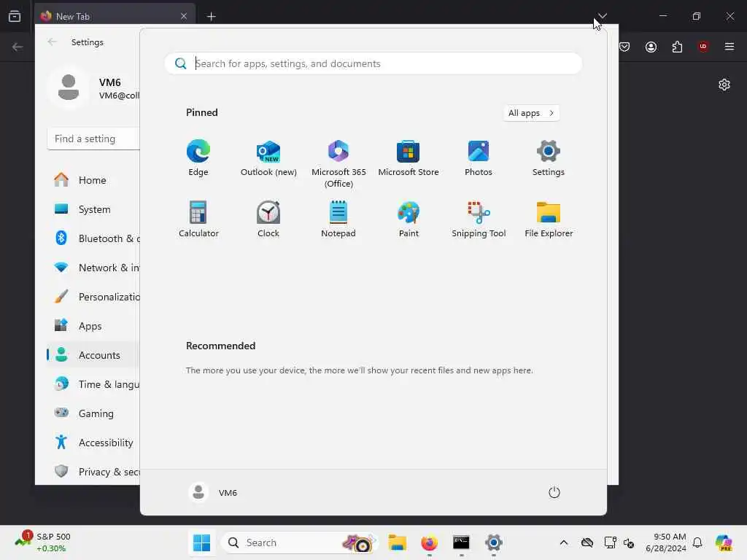Launch Outlook (new) from pinned apps
747x560 pixels.
tap(268, 158)
